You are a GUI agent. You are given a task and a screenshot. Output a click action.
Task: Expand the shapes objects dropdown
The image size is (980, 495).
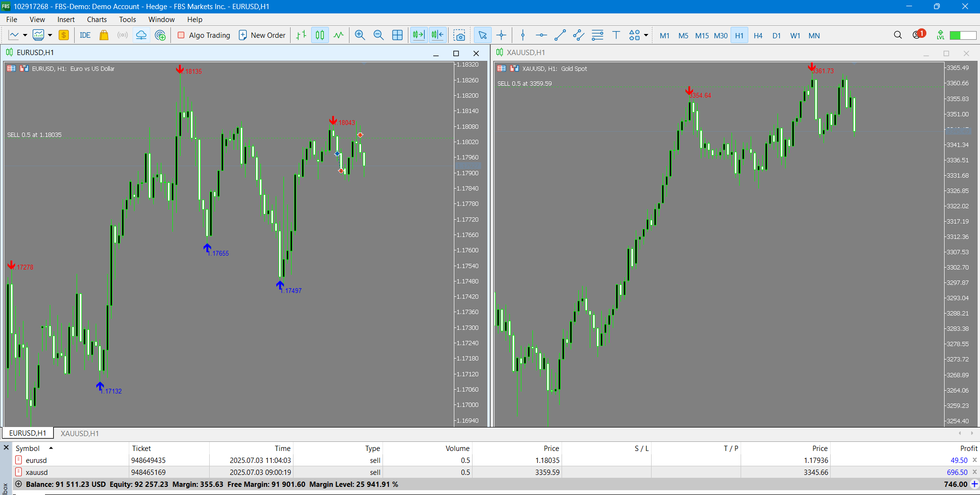tap(646, 35)
